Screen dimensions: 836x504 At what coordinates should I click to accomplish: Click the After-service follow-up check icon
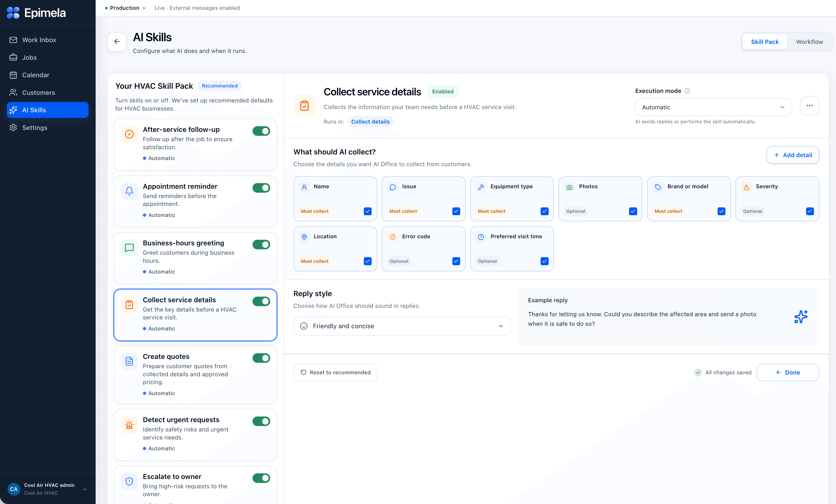(x=129, y=134)
